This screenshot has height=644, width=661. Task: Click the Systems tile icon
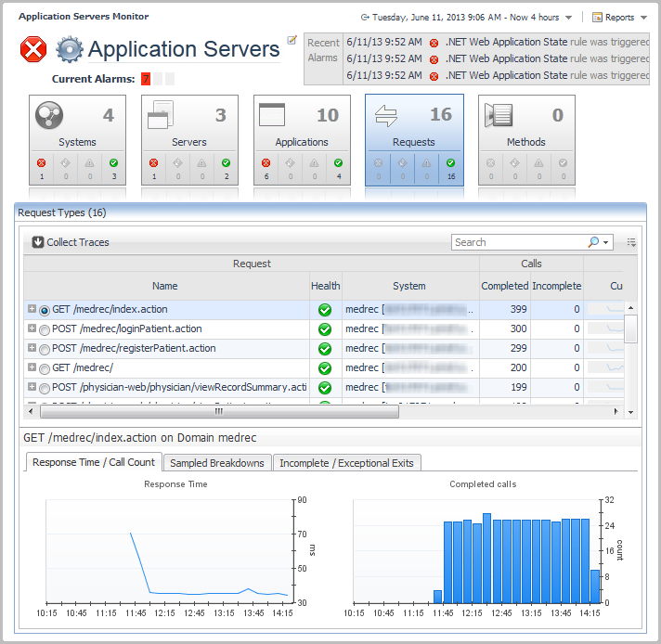point(49,115)
